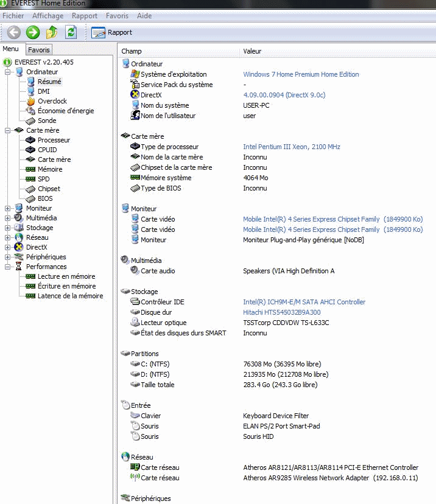Select the Overclock flame icon
436x504 pixels.
[30, 101]
